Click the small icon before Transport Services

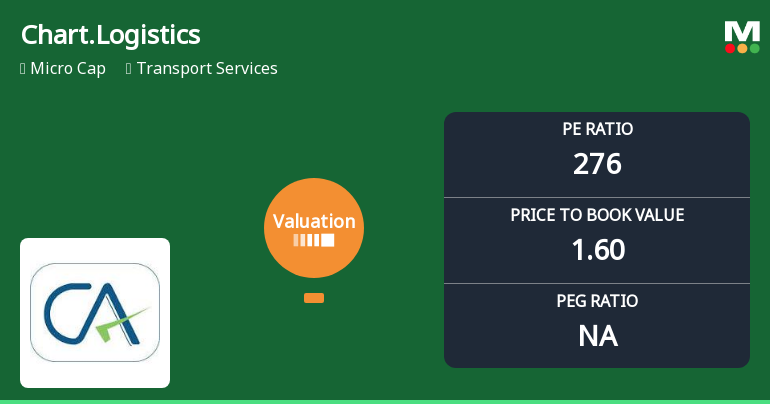[x=129, y=69]
